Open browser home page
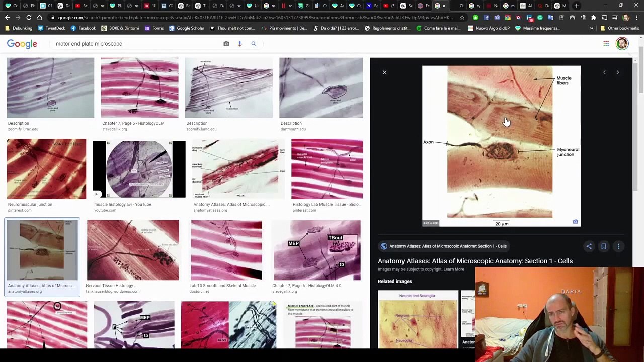Viewport: 644px width, 362px height. pos(40,18)
